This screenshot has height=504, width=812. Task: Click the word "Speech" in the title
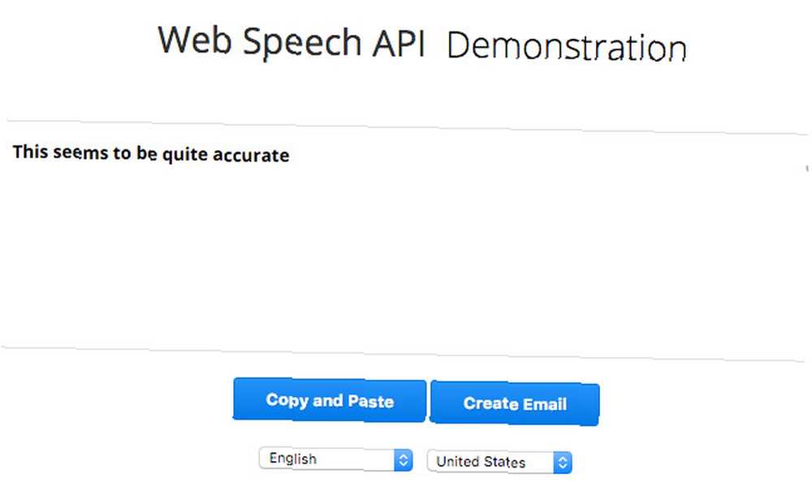pos(302,42)
